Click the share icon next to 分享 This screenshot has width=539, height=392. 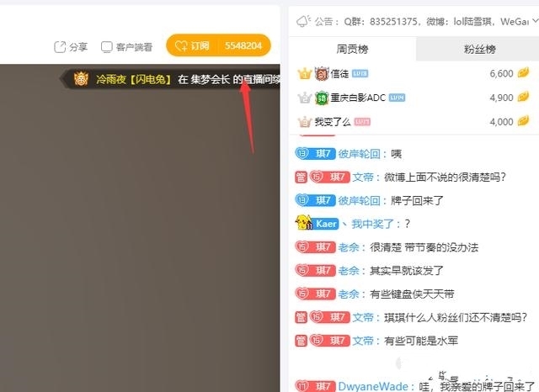(x=60, y=47)
